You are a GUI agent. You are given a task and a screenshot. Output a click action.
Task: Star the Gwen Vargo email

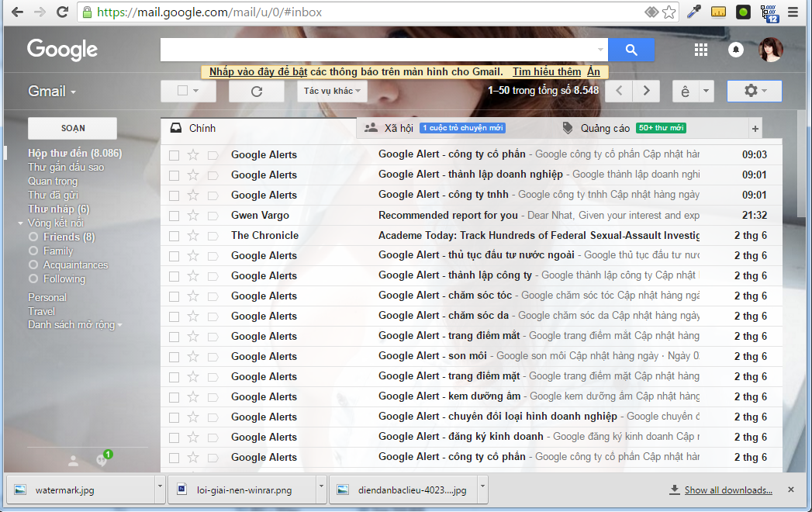(x=193, y=215)
